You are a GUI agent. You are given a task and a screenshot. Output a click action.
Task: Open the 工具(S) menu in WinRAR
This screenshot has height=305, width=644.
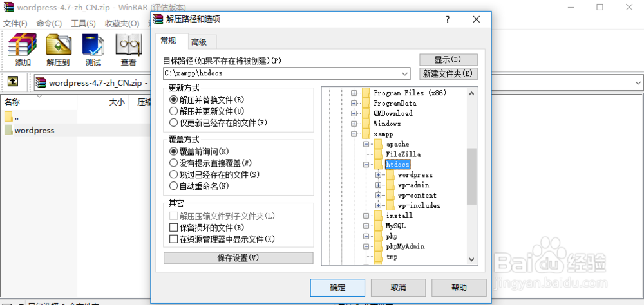(x=83, y=23)
